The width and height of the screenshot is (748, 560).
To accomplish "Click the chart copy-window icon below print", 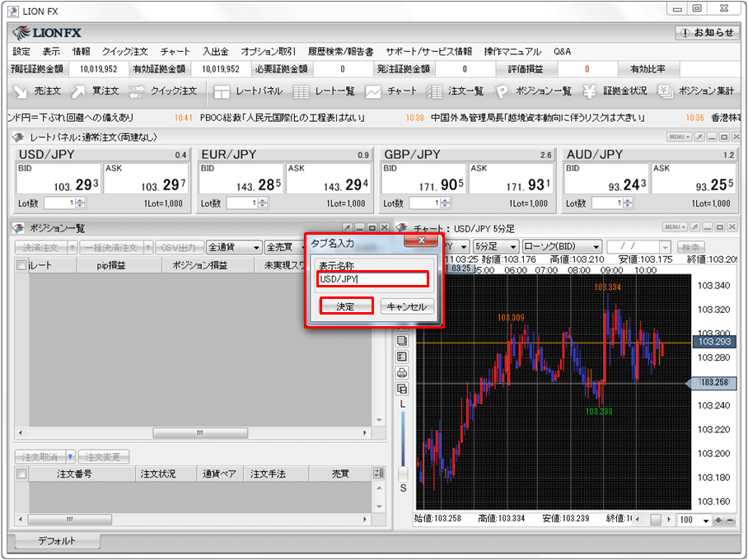I will point(402,389).
